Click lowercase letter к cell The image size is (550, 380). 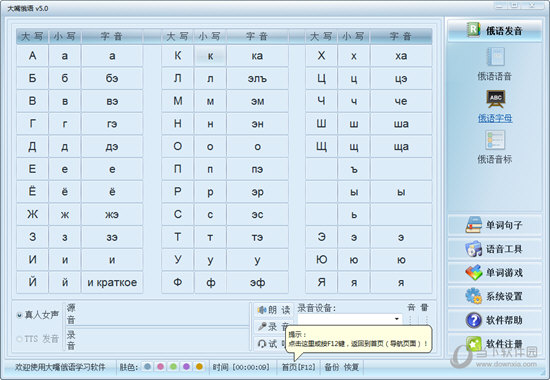click(210, 56)
